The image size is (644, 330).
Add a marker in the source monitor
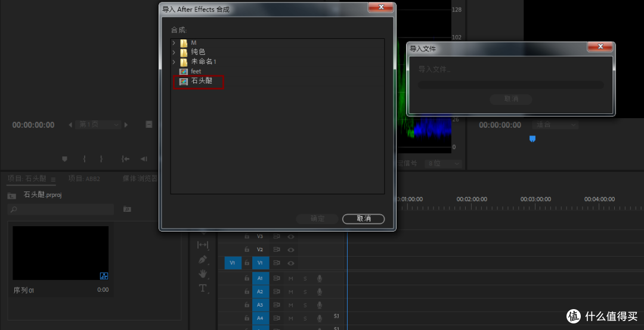pyautogui.click(x=64, y=159)
